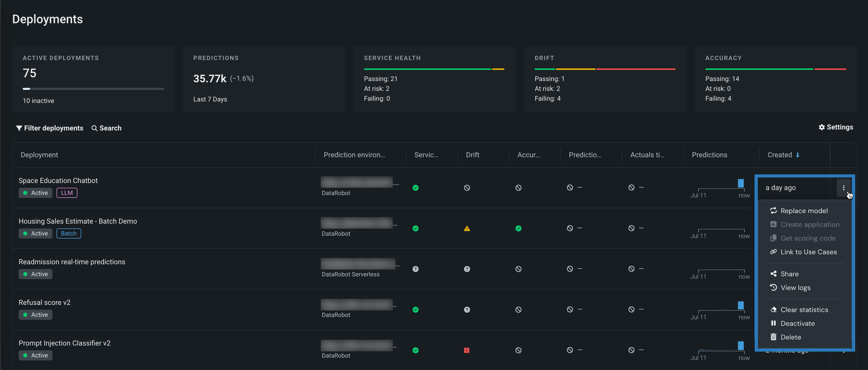Click the red drift failing icon for Prompt Injection Classifier
868x370 pixels.
[x=466, y=350]
